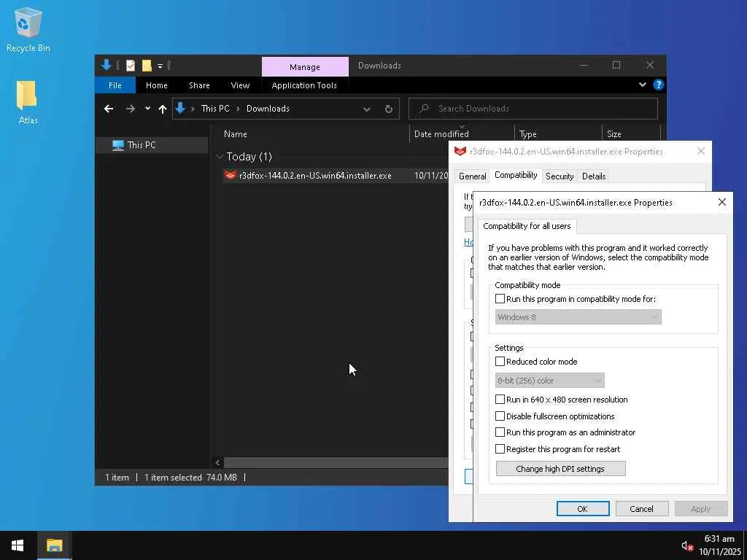This screenshot has width=747, height=560.
Task: Confirm with the OK button
Action: 583,508
